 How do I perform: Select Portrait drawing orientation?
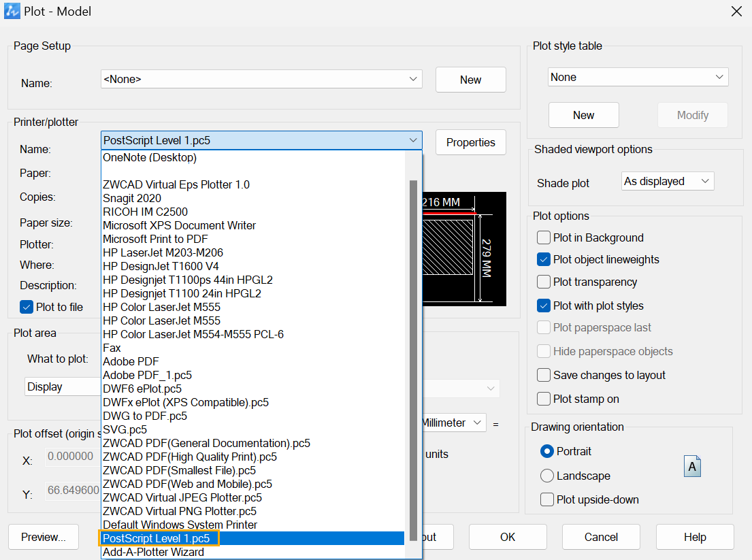click(546, 451)
